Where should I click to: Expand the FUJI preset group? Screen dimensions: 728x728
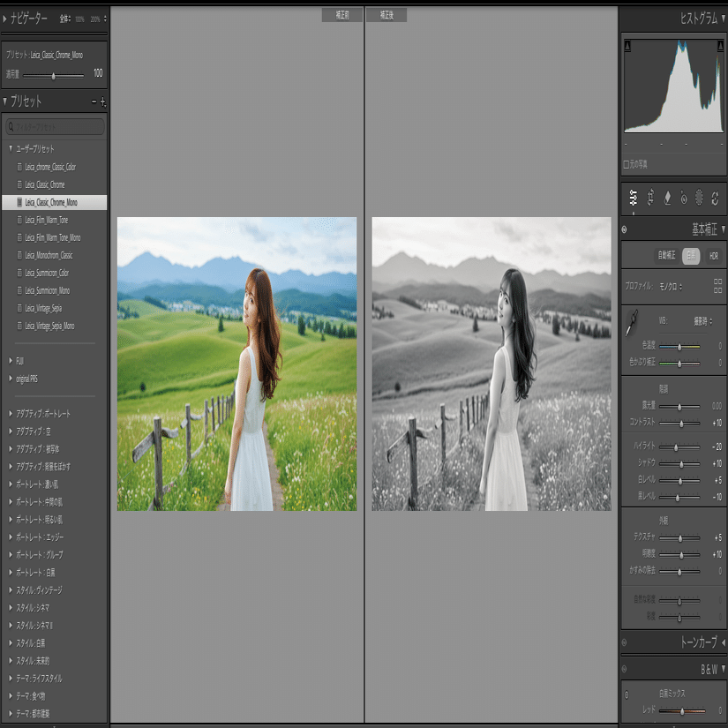tap(11, 361)
